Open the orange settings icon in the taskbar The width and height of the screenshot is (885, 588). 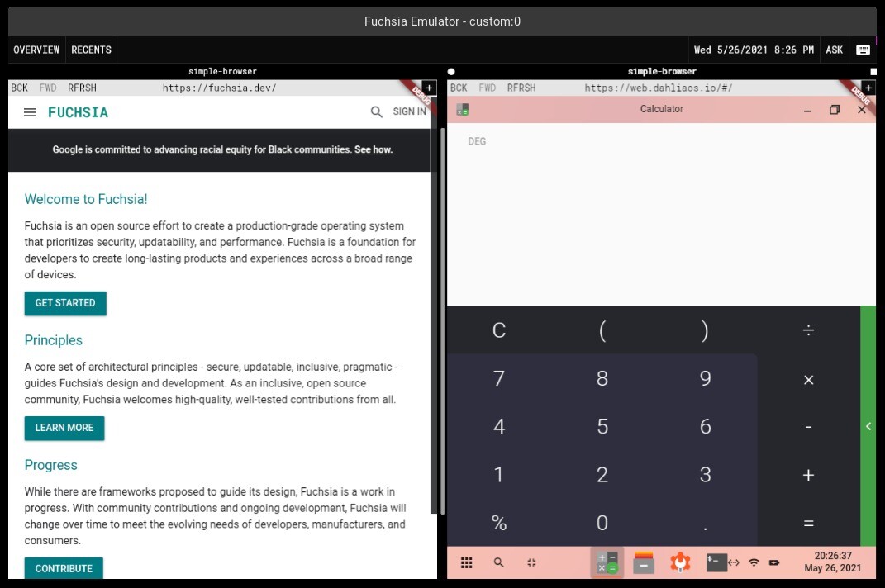[x=679, y=562]
